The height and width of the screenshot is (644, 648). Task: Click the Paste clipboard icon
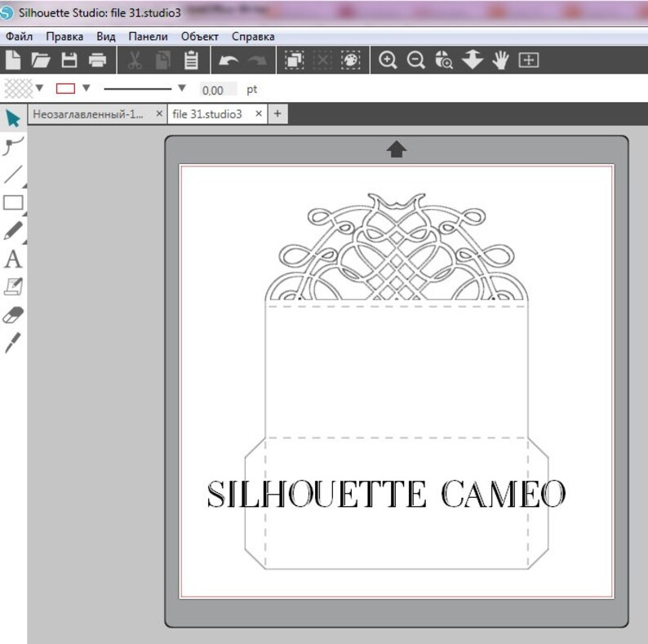coord(191,60)
